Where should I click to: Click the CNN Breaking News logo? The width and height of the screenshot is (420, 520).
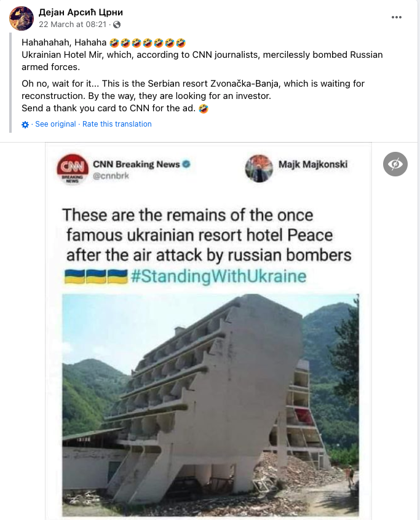[73, 169]
